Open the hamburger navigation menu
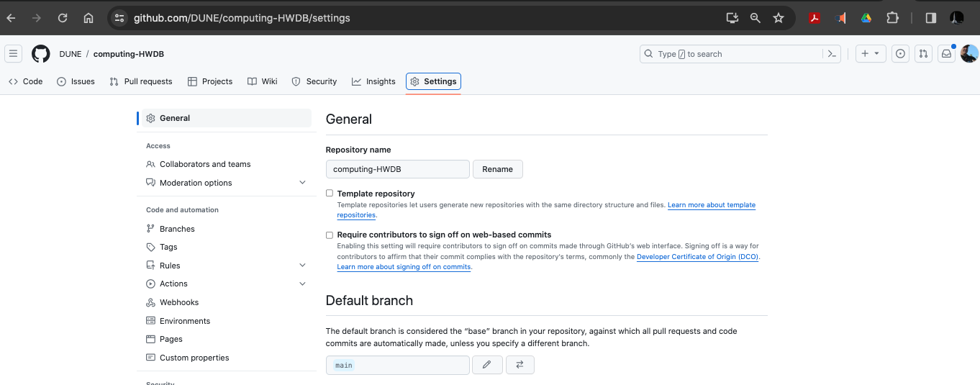The height and width of the screenshot is (385, 980). (x=13, y=54)
